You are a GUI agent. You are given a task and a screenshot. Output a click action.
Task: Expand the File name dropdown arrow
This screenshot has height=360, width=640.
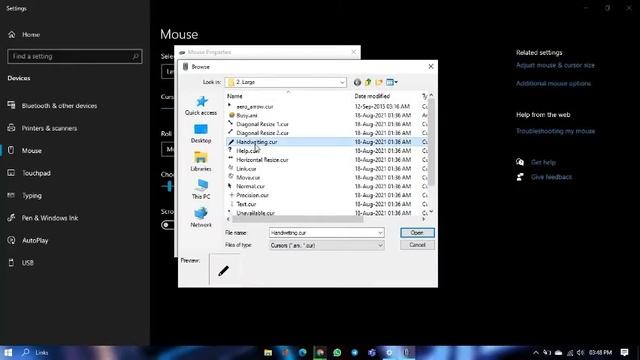pyautogui.click(x=380, y=233)
